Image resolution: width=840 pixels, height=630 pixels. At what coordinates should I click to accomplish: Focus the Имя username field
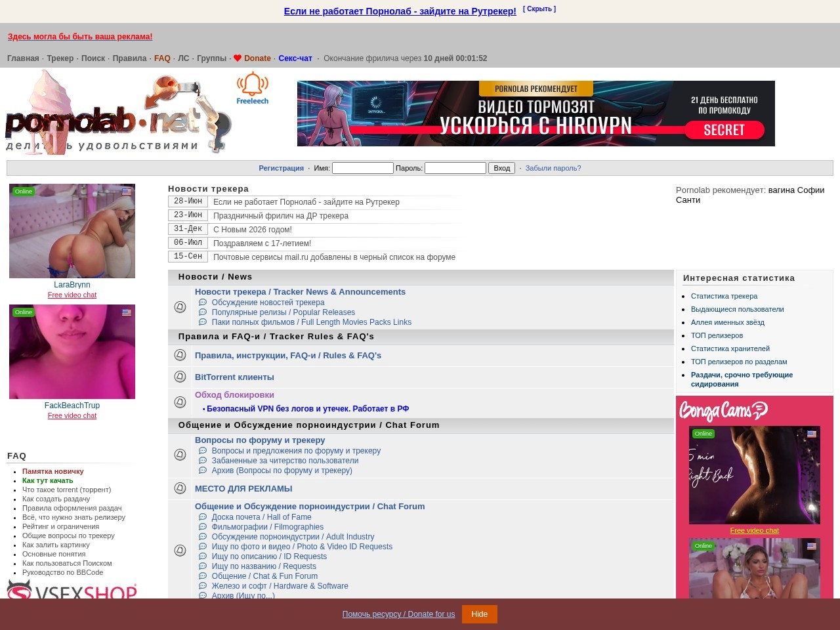point(363,168)
